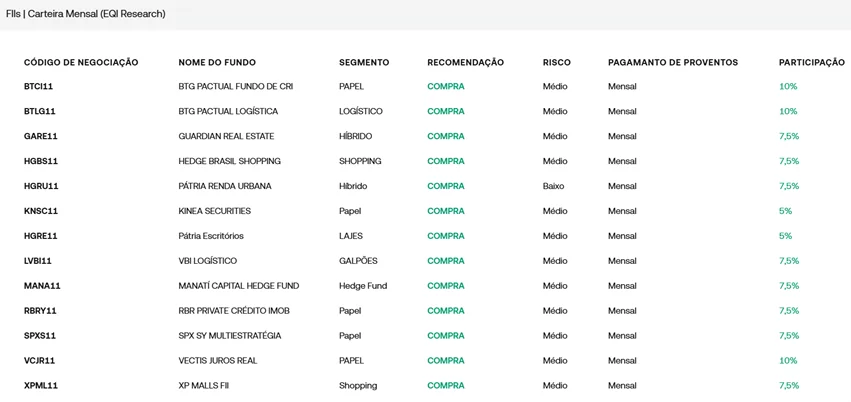Click HÍBRIDO segment in GARE11 row
Screen dimensions: 851x402
point(355,136)
